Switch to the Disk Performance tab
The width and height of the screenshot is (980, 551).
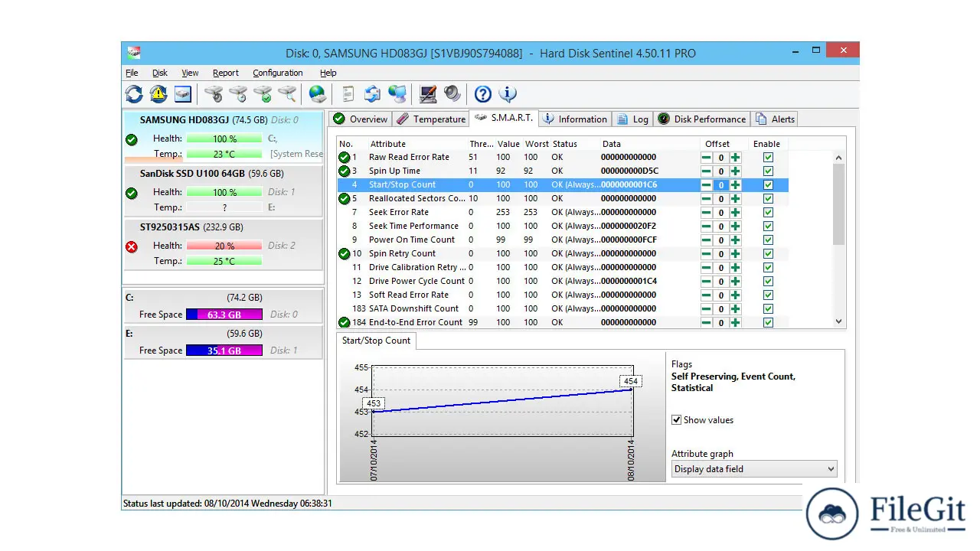pyautogui.click(x=702, y=119)
